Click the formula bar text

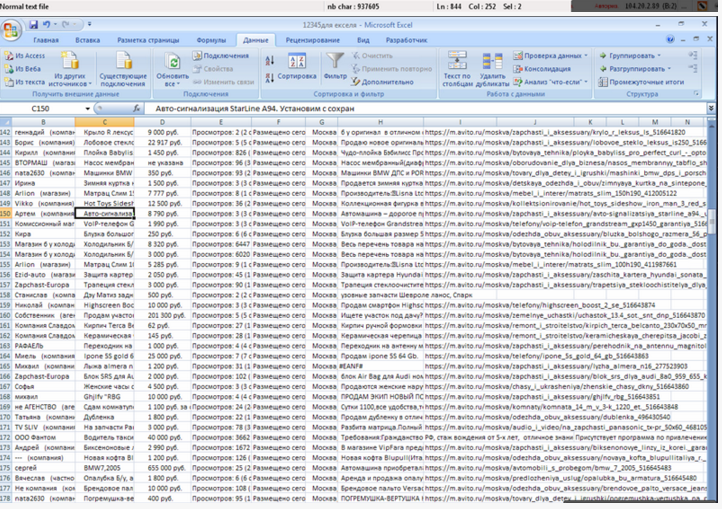point(255,108)
